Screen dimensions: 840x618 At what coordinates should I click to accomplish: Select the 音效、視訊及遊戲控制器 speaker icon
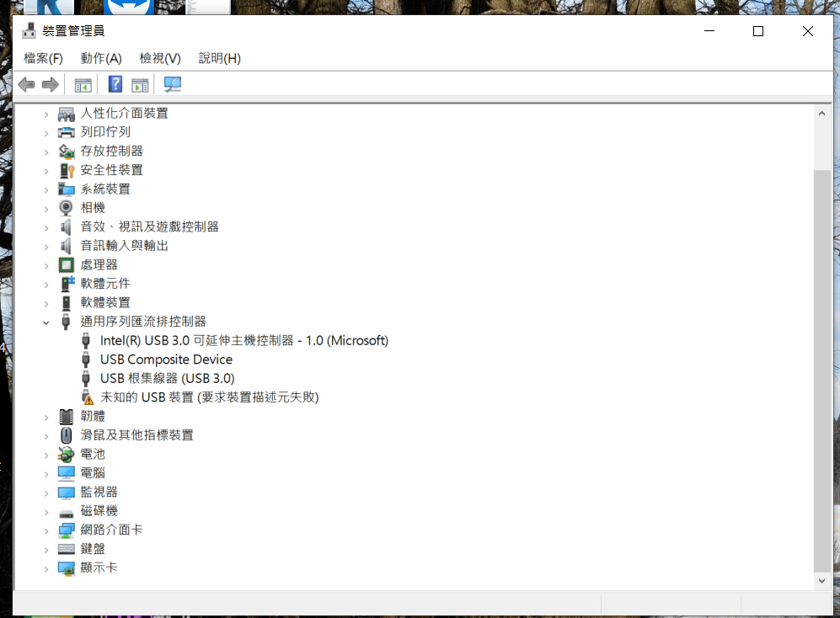66,227
